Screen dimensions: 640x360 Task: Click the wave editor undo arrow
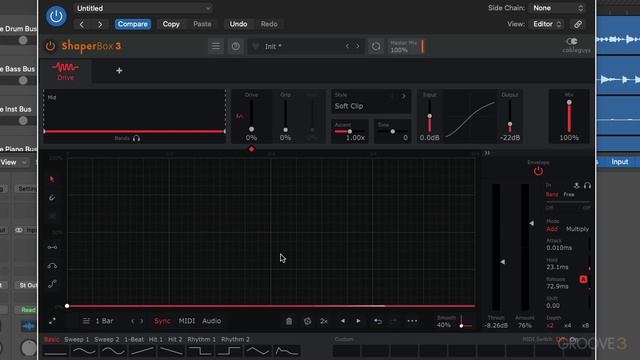(x=378, y=321)
